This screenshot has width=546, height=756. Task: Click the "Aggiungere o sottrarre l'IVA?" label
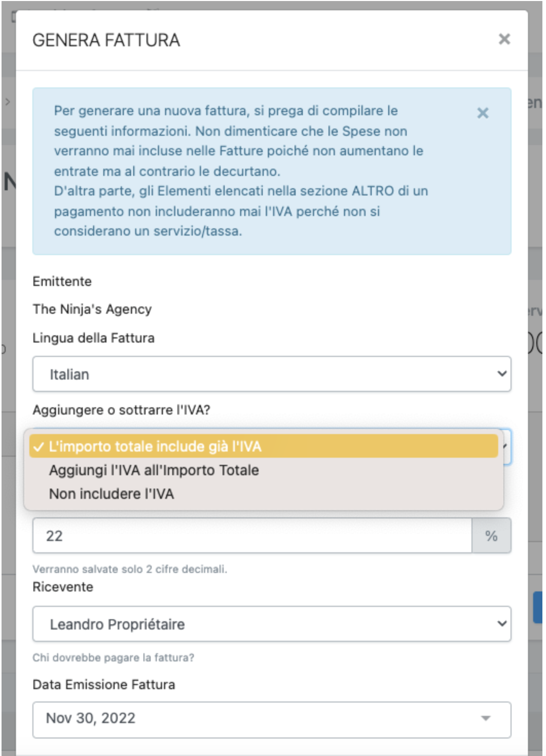pyautogui.click(x=121, y=410)
